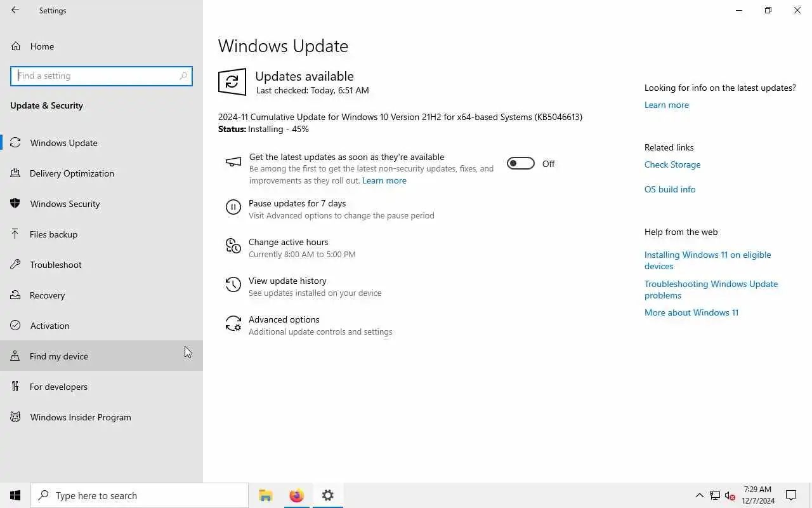Open the Troubleshoot section
The width and height of the screenshot is (812, 508).
tap(101, 265)
